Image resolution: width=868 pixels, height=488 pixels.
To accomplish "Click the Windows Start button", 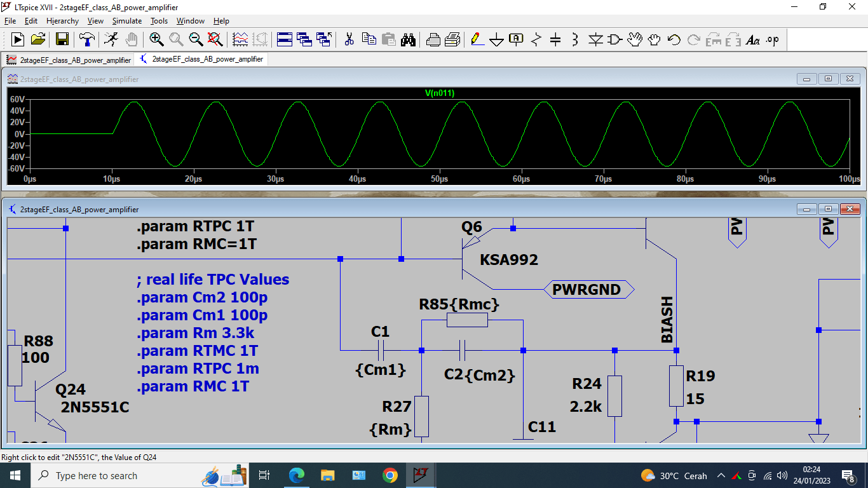I will click(15, 475).
